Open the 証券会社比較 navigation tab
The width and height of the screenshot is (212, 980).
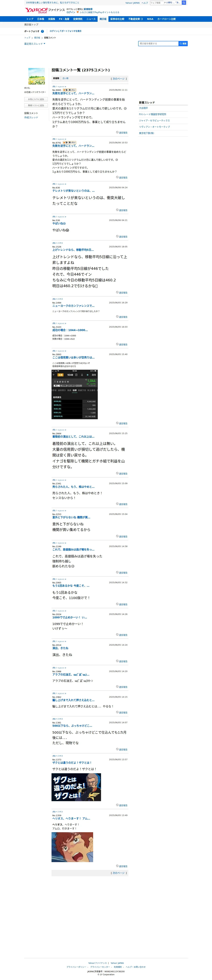tap(117, 19)
